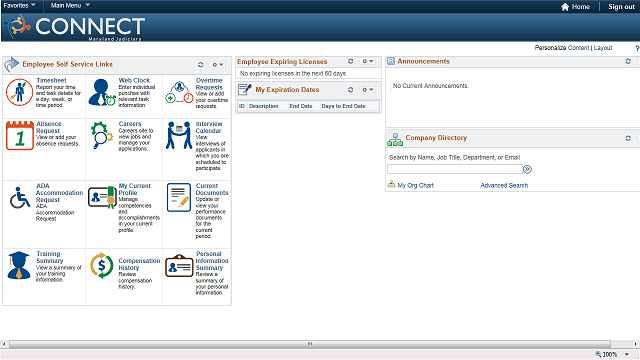This screenshot has height=360, width=640.
Task: Open Employee Expiring Licenses settings dropdown
Action: (368, 61)
